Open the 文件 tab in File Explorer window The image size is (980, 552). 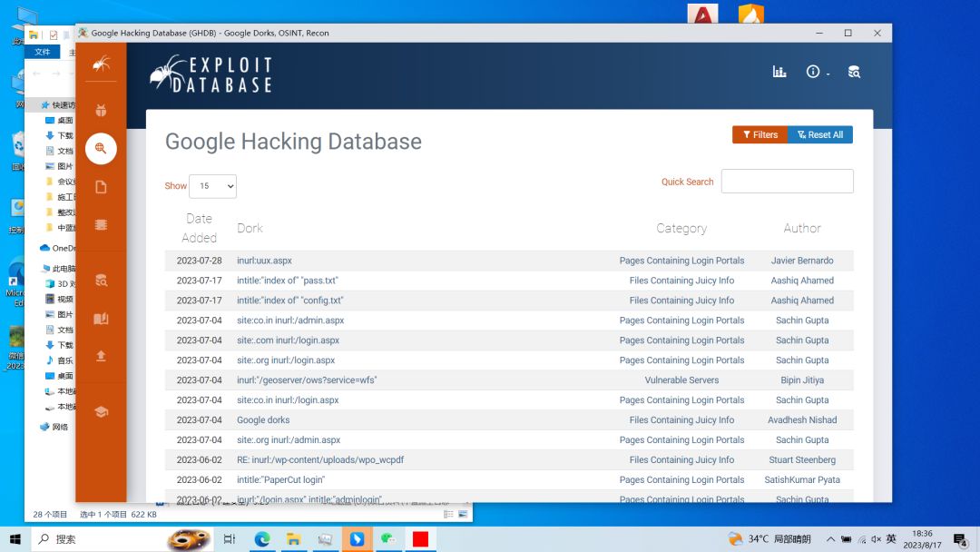click(43, 52)
